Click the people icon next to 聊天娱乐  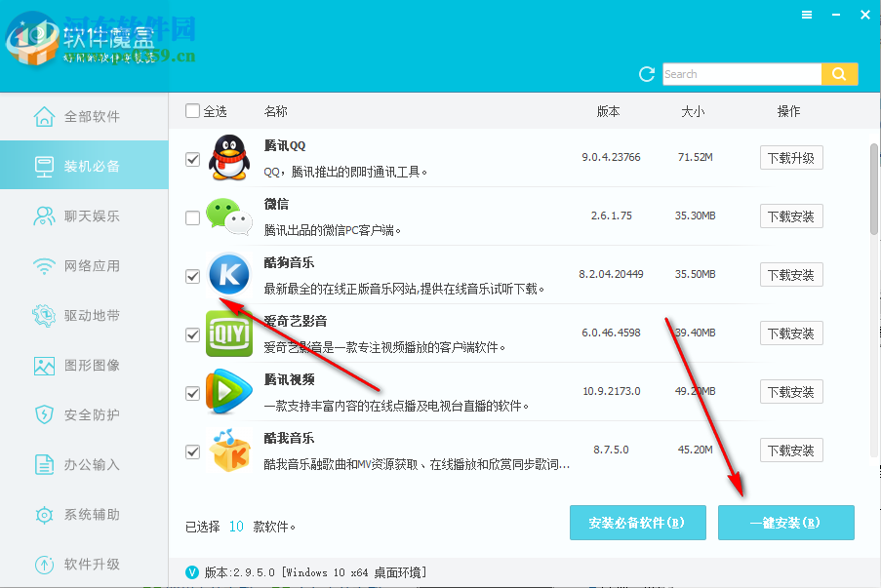click(44, 216)
